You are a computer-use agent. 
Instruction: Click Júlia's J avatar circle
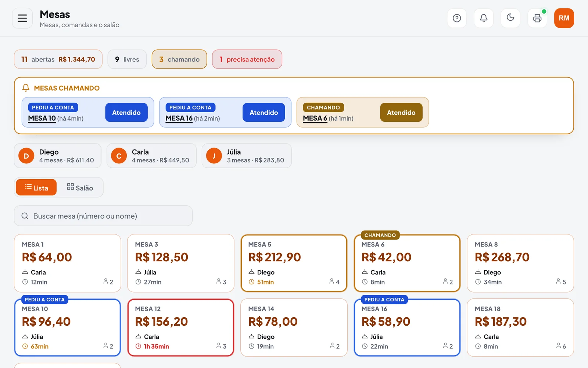pos(214,156)
